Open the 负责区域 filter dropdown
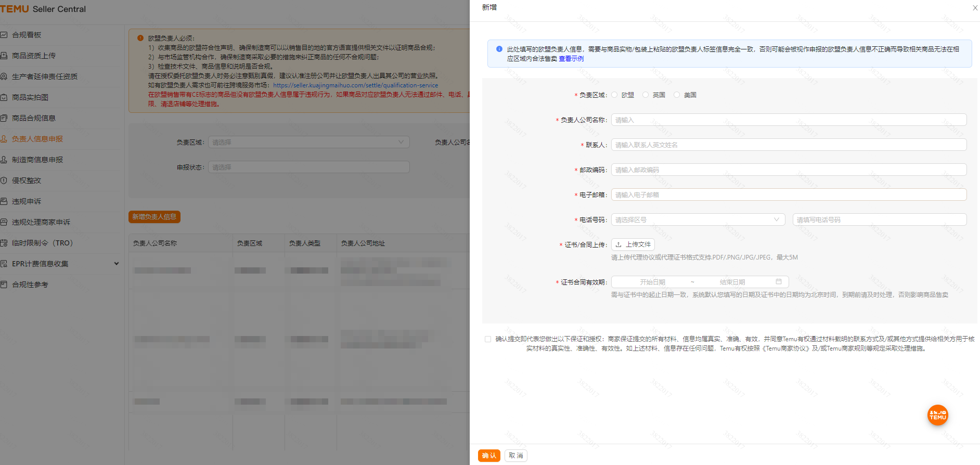The image size is (980, 465). [x=309, y=142]
